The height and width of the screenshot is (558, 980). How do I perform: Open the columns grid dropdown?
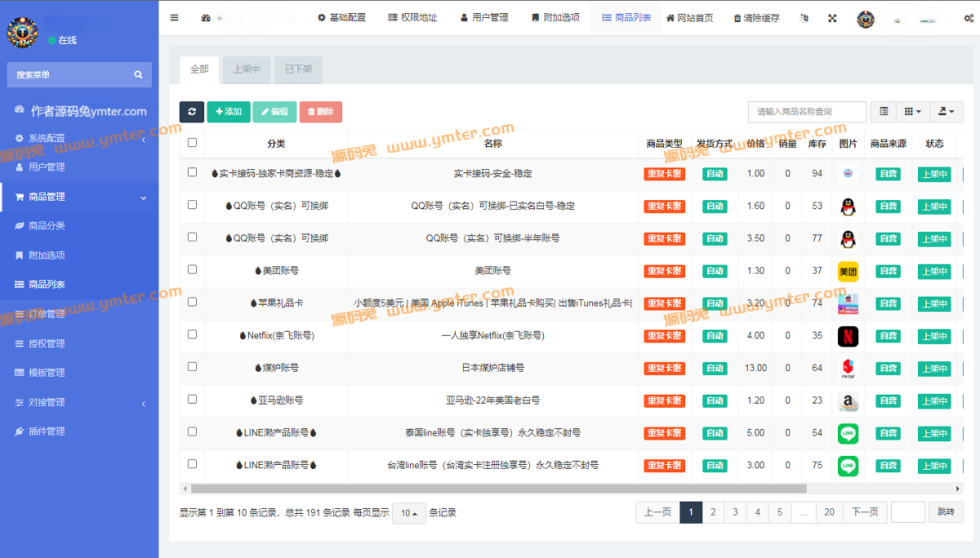pyautogui.click(x=912, y=112)
